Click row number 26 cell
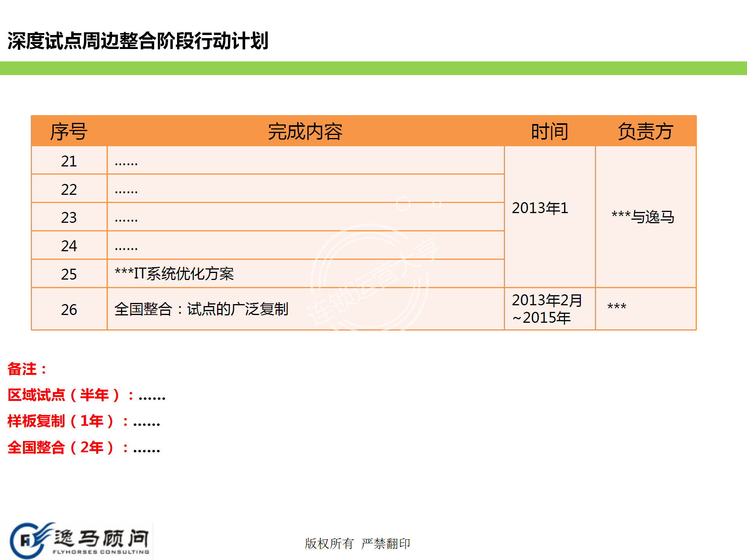747x560 pixels. click(69, 310)
